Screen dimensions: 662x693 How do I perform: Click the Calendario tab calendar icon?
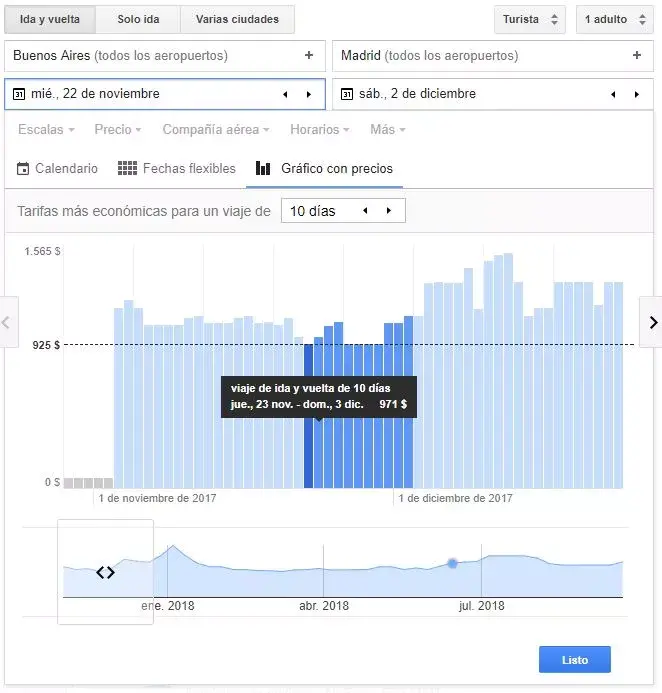[x=23, y=169]
